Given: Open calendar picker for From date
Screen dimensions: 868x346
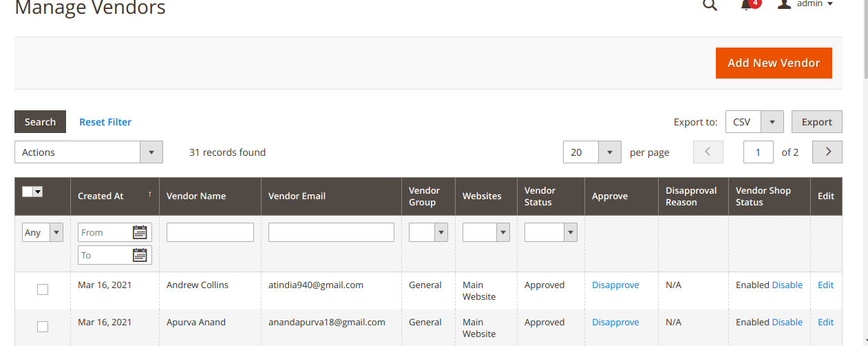Looking at the screenshot, I should 140,232.
